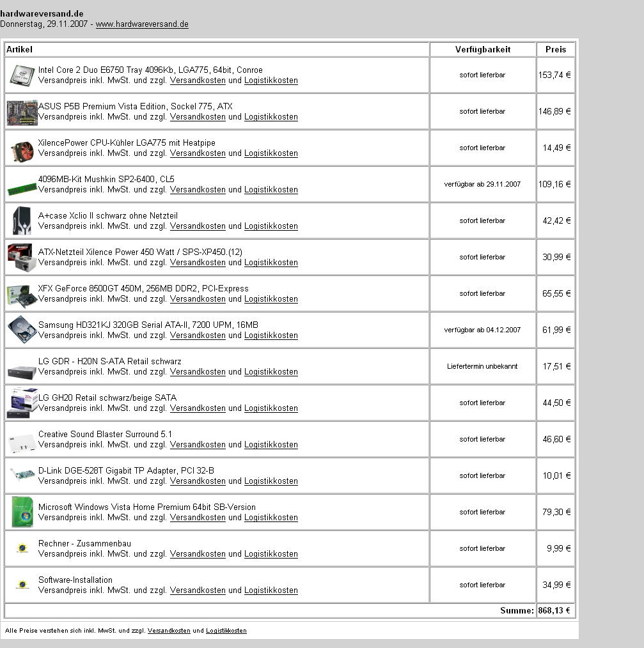Viewport: 644px width, 648px height.
Task: Click the XFX GeForce 8500GT image
Action: click(22, 296)
